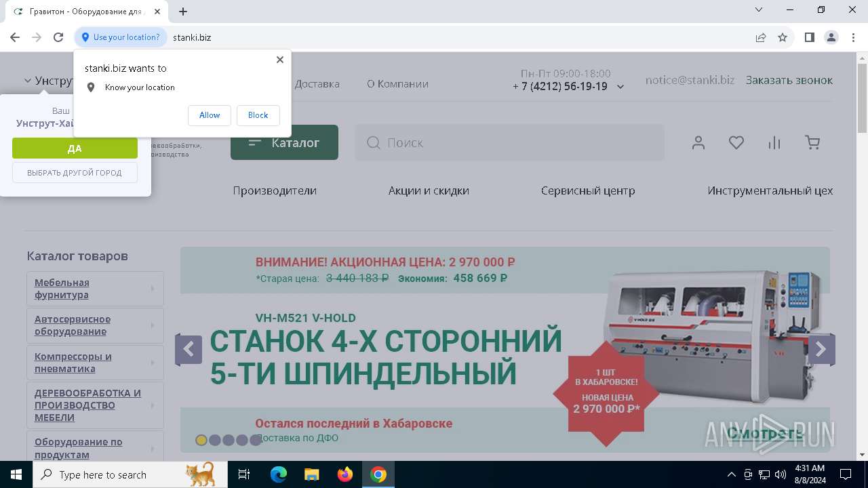Reload the page in Chrome
The height and width of the screenshot is (488, 868).
click(58, 37)
